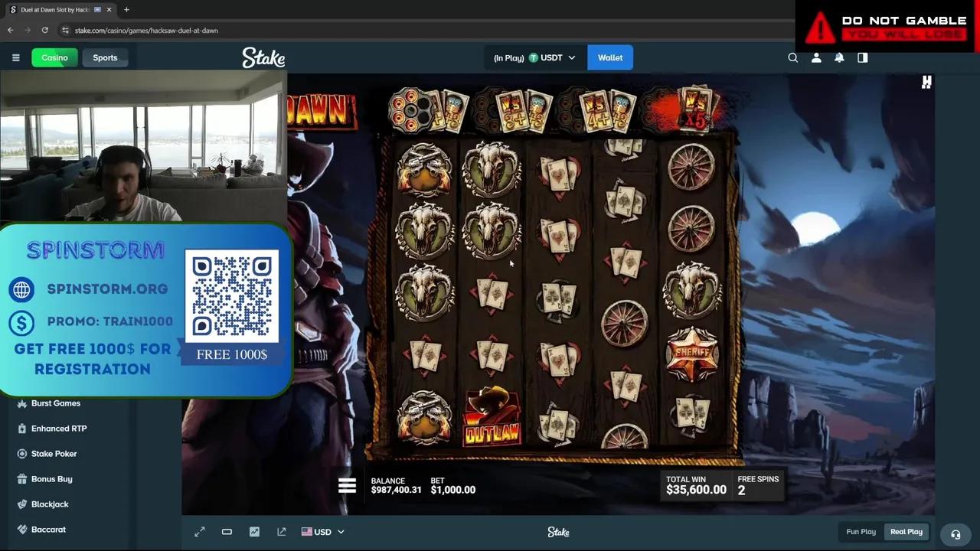Click the FREE 1000$ label
Image resolution: width=980 pixels, height=551 pixels.
click(231, 354)
